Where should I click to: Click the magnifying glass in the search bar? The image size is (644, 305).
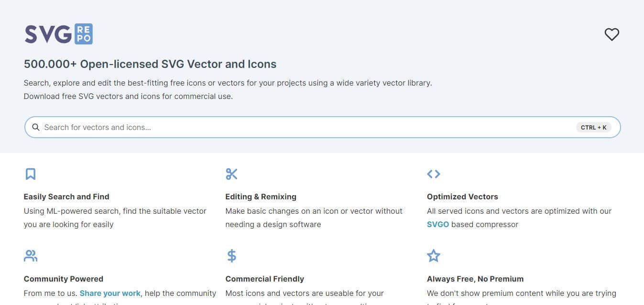(x=36, y=127)
